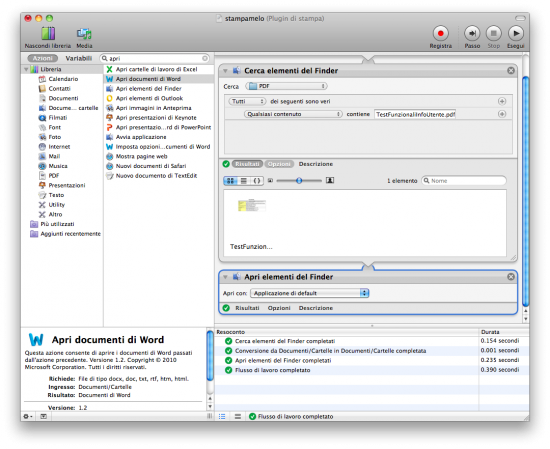The image size is (550, 449).
Task: Switch to the Variabili tab
Action: coord(79,58)
